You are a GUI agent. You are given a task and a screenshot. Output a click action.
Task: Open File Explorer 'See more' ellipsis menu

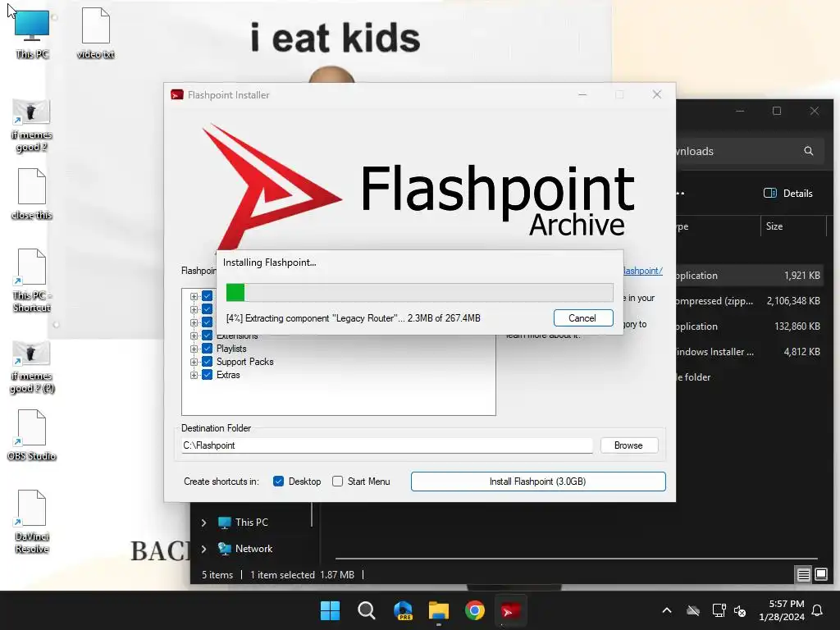tap(680, 194)
